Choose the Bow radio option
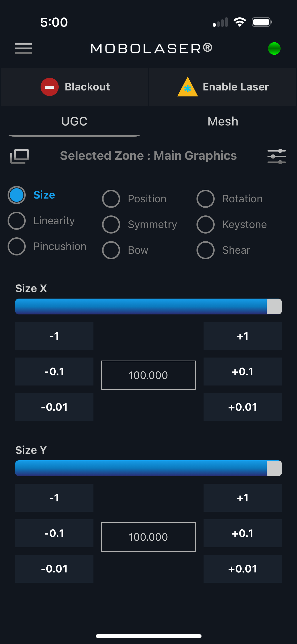 click(x=111, y=250)
